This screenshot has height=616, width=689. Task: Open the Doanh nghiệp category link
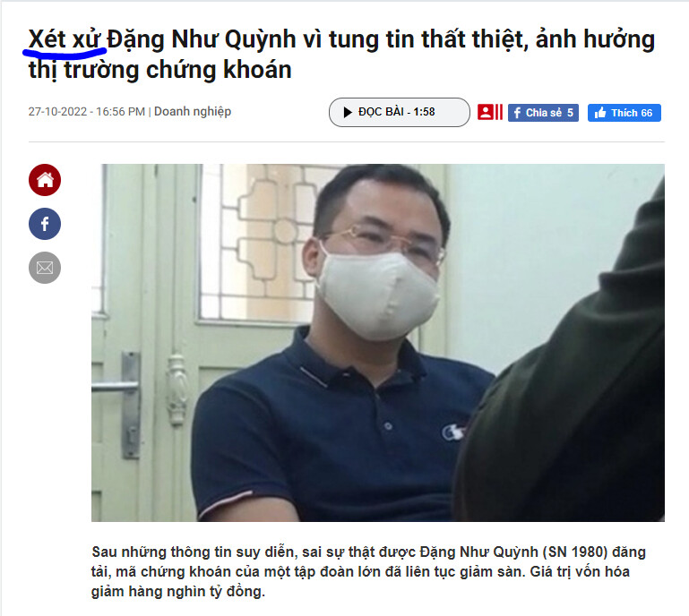[193, 112]
